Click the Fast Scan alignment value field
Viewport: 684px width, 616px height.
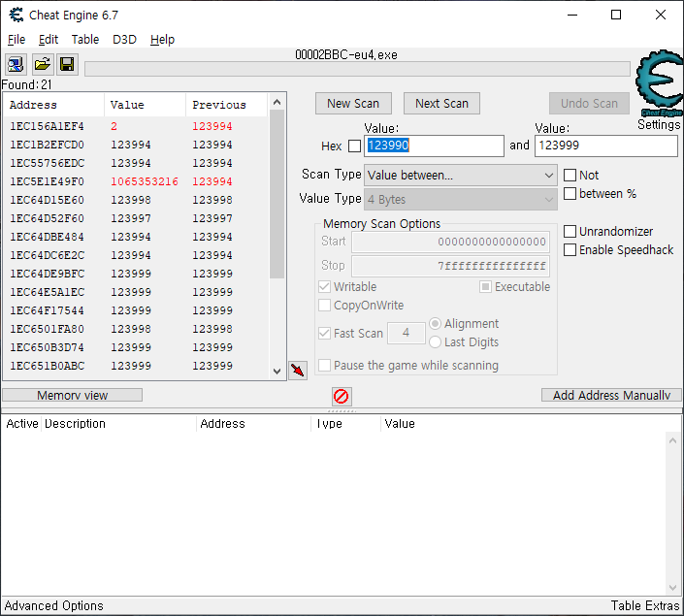tap(407, 334)
